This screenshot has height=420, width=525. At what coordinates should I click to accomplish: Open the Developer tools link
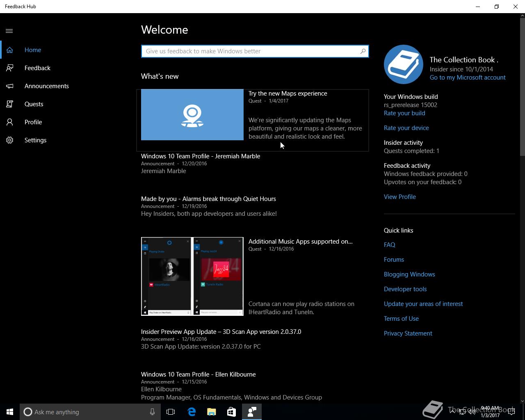405,289
